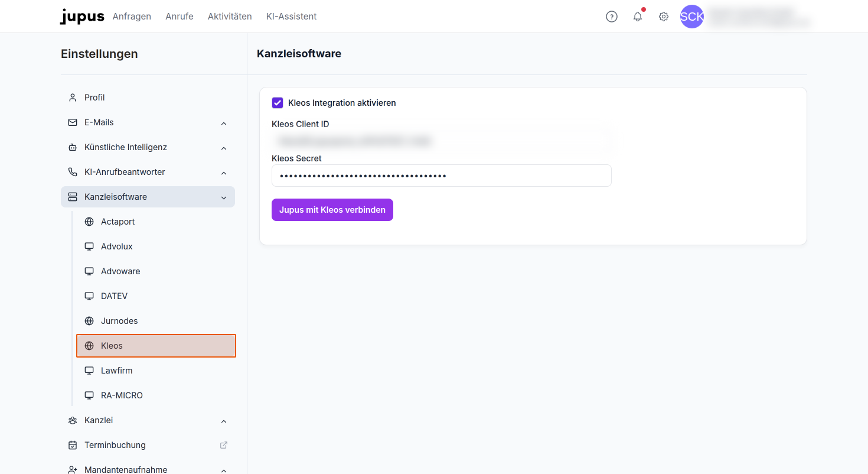Click the Künstliche Intelligenz robot icon

pos(73,147)
